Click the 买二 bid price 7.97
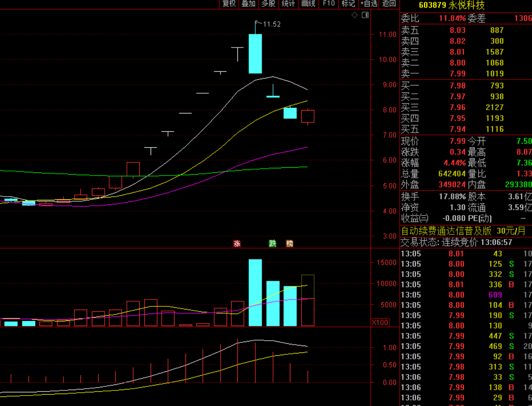This screenshot has height=406, width=532. point(458,96)
